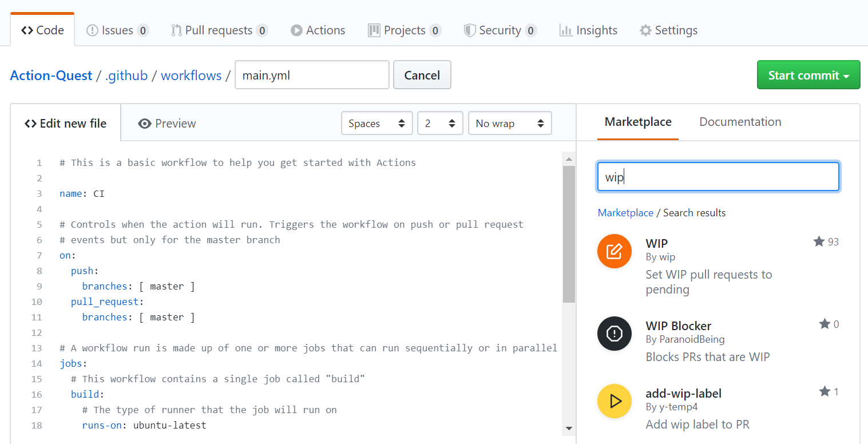Click the "pull_request:" line in editor
868x444 pixels.
click(107, 302)
